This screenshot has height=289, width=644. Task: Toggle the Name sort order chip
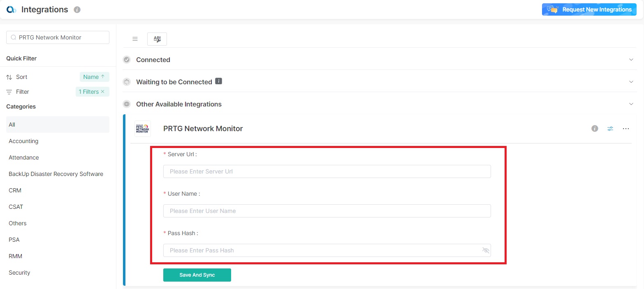click(x=94, y=77)
